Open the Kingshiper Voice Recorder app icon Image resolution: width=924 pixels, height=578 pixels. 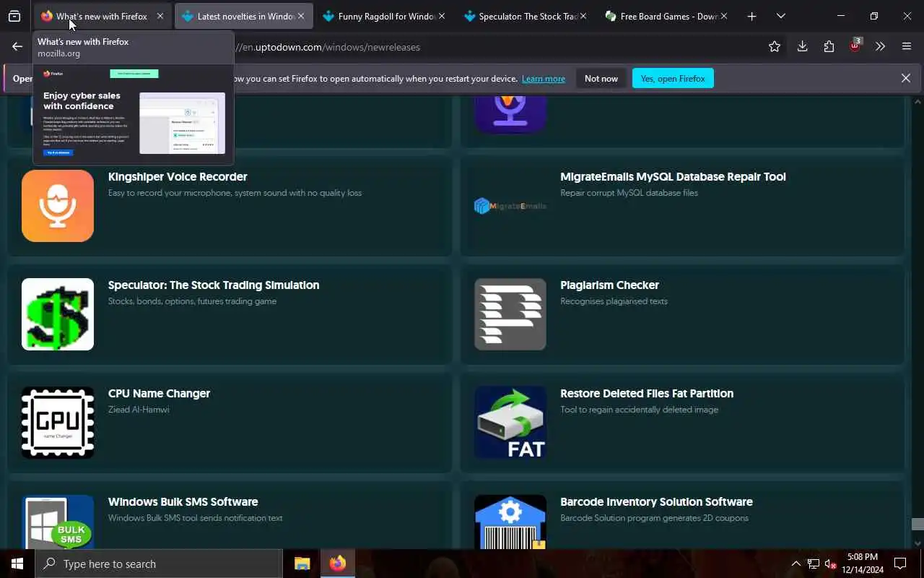tap(58, 206)
